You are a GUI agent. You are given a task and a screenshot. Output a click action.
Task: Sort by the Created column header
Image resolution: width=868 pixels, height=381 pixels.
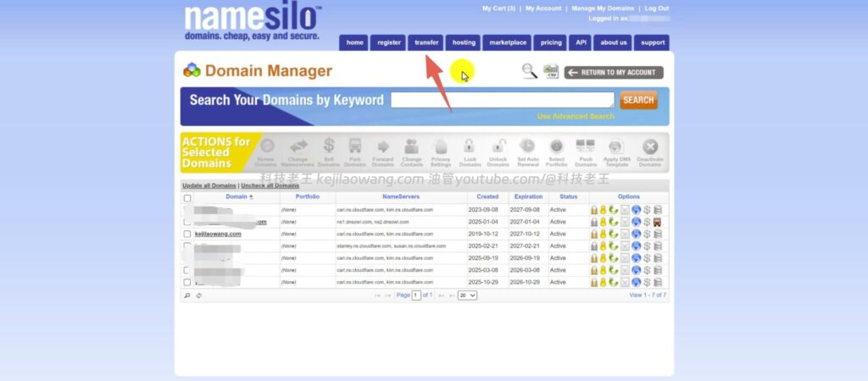[x=487, y=197]
